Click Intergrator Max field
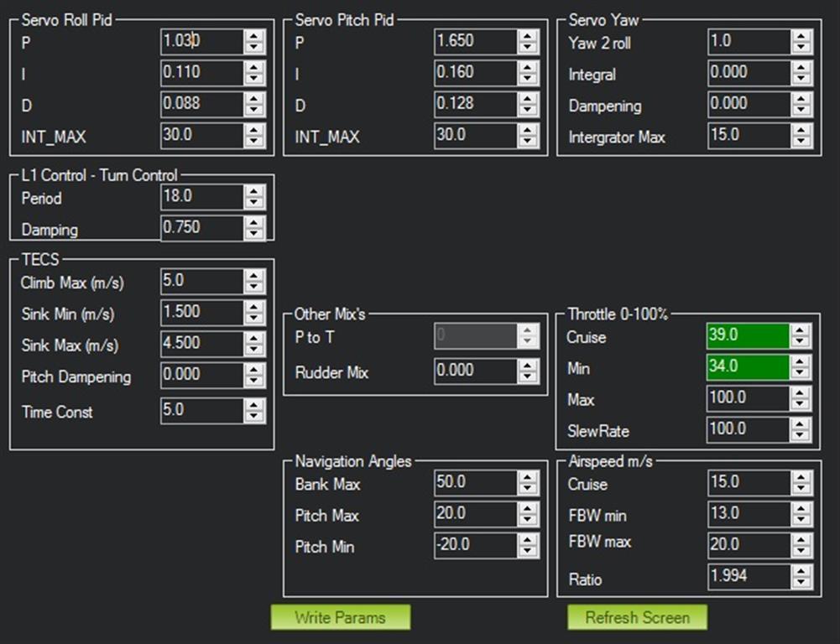Screen dimensions: 840x644 pyautogui.click(x=749, y=136)
